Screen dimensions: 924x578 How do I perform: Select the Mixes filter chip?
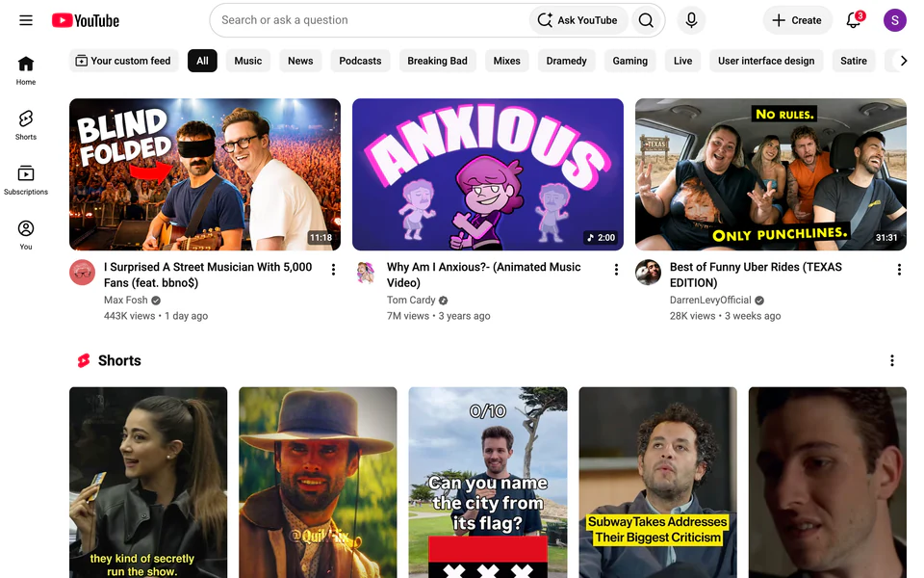pyautogui.click(x=507, y=61)
